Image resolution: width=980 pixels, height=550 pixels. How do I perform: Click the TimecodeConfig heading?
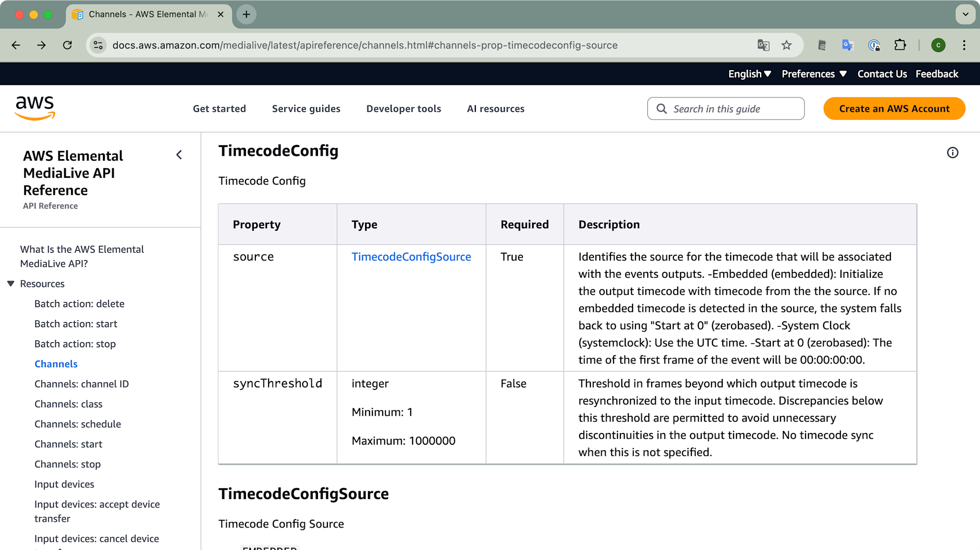tap(278, 151)
